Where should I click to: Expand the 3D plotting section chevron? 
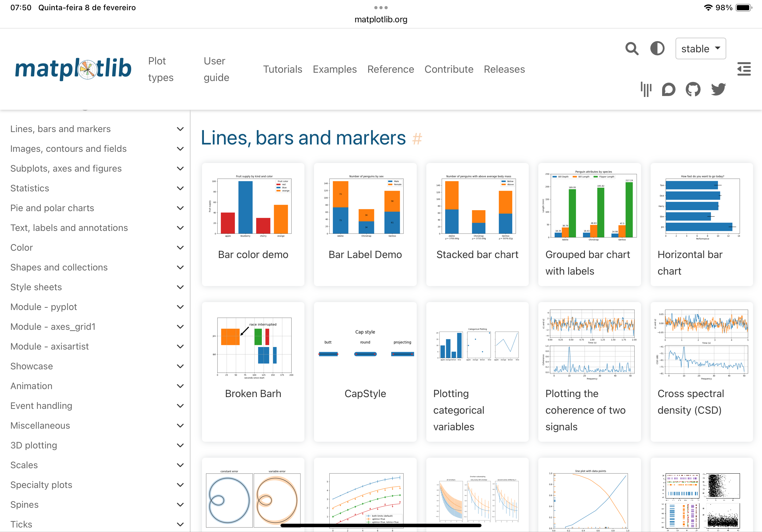tap(180, 446)
